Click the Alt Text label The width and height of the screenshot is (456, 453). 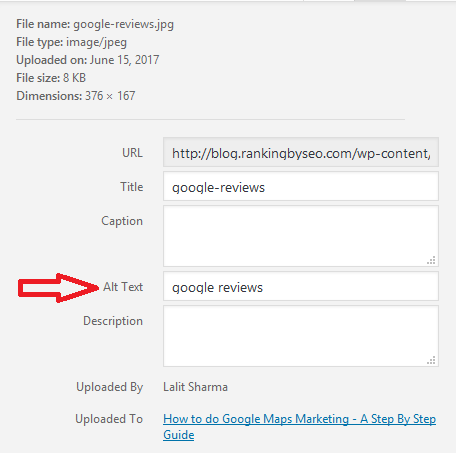(123, 287)
